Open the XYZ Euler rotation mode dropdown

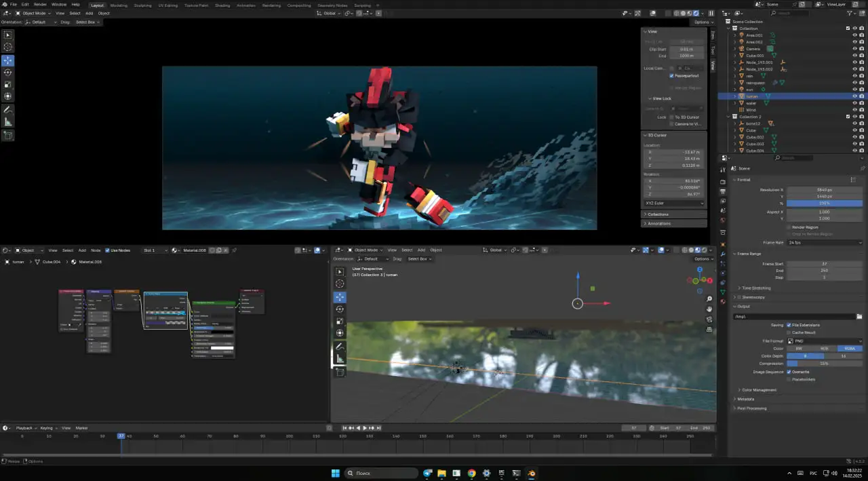pyautogui.click(x=674, y=203)
